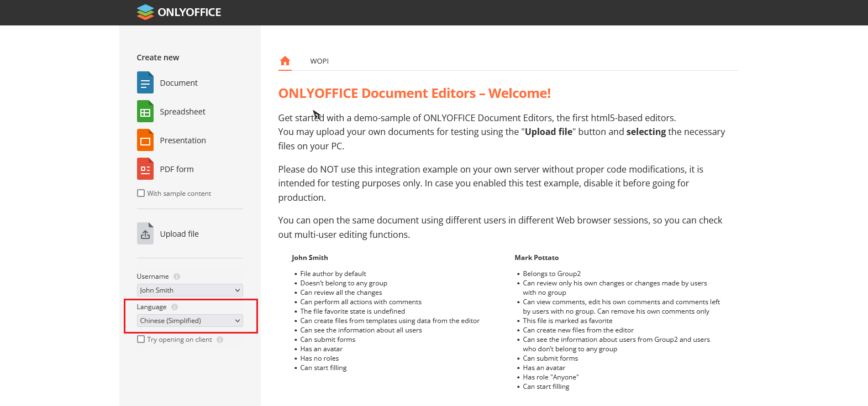Viewport: 868px width, 406px height.
Task: Create a new Spreadsheet via its label
Action: (x=182, y=112)
